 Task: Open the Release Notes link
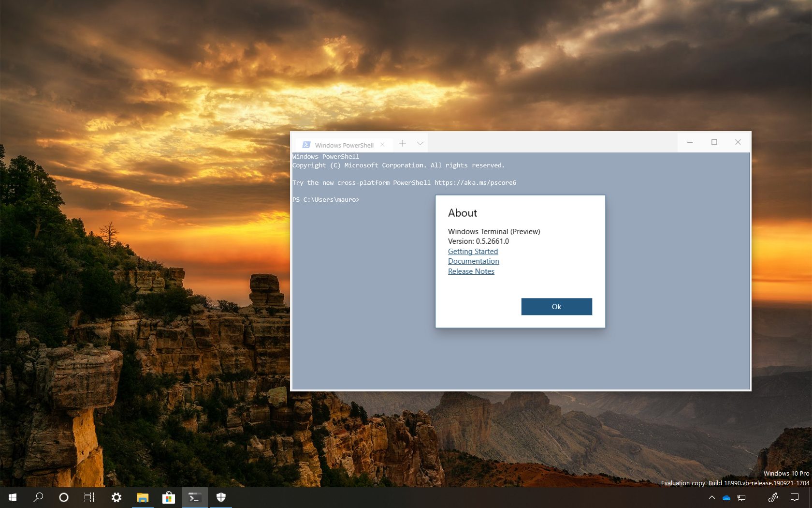tap(471, 271)
